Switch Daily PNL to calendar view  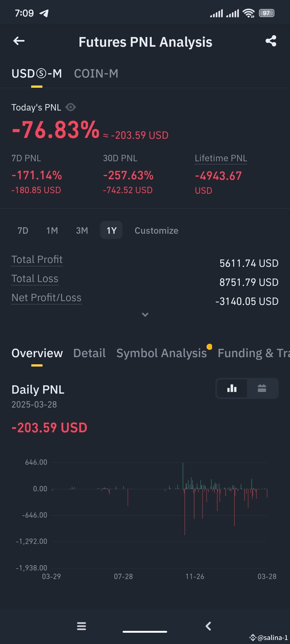coord(262,388)
